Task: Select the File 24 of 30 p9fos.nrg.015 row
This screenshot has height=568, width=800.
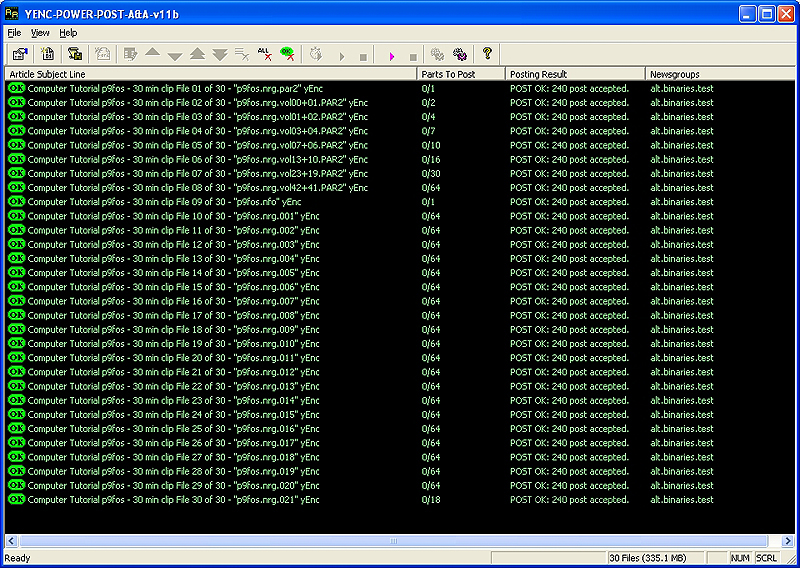Action: coord(400,414)
